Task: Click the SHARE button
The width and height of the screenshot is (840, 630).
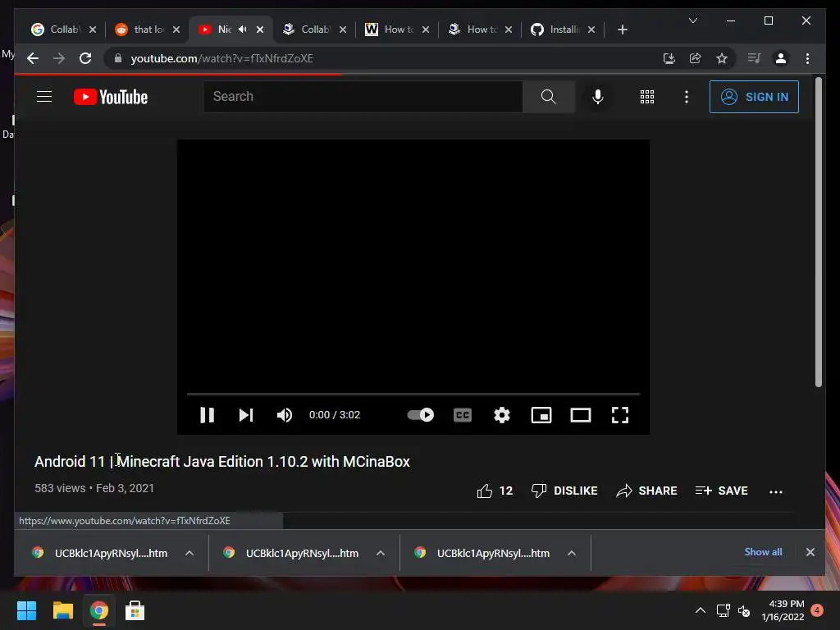Action: (646, 491)
